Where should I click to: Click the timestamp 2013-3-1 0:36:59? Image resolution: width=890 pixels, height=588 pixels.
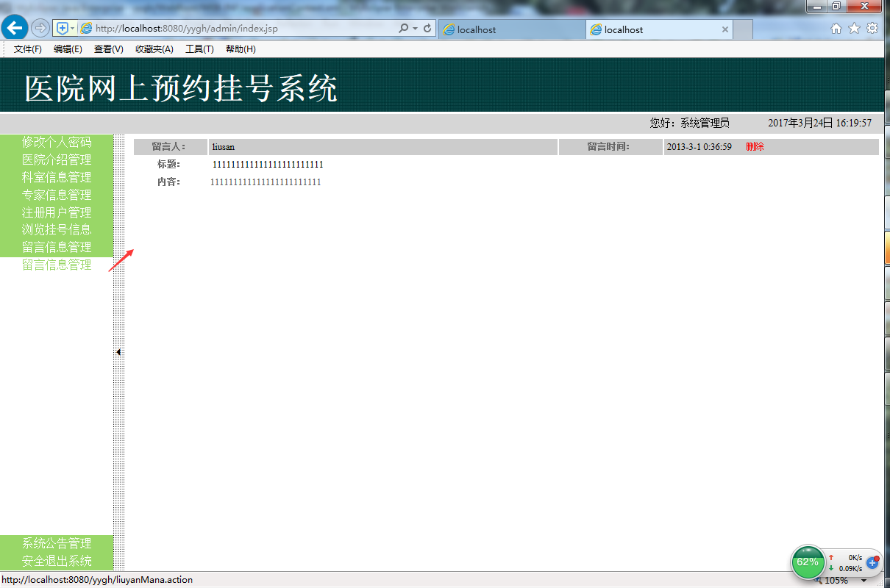(699, 147)
